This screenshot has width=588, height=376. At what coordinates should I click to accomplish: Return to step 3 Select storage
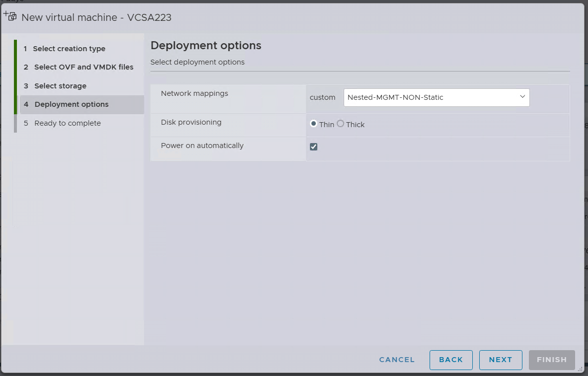pyautogui.click(x=60, y=86)
